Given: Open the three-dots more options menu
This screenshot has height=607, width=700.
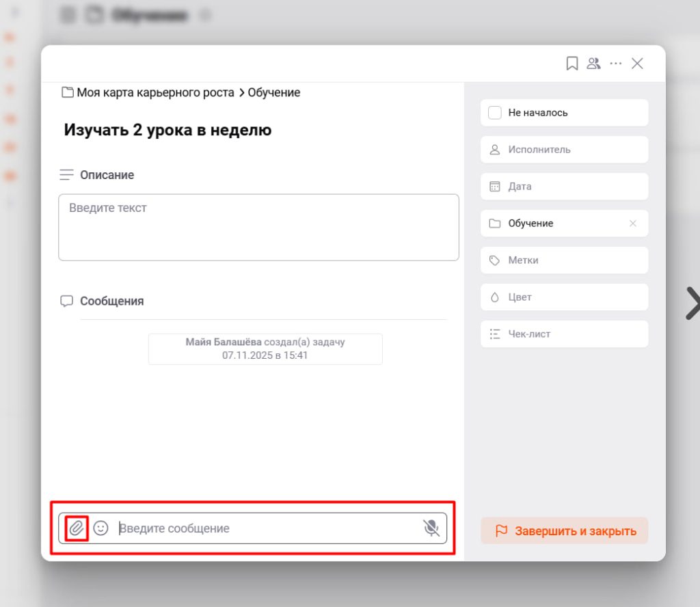Looking at the screenshot, I should click(616, 64).
